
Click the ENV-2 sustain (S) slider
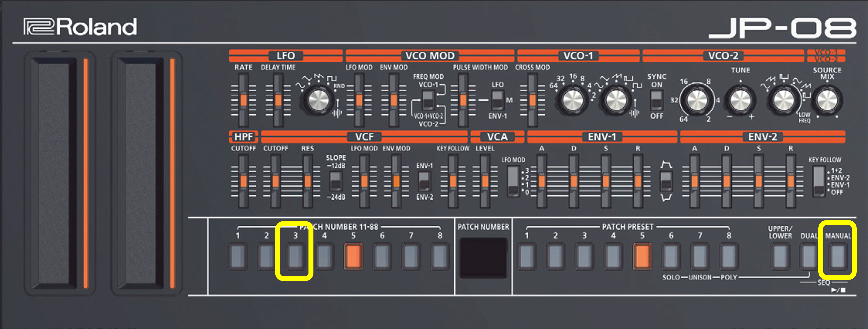coord(759,181)
